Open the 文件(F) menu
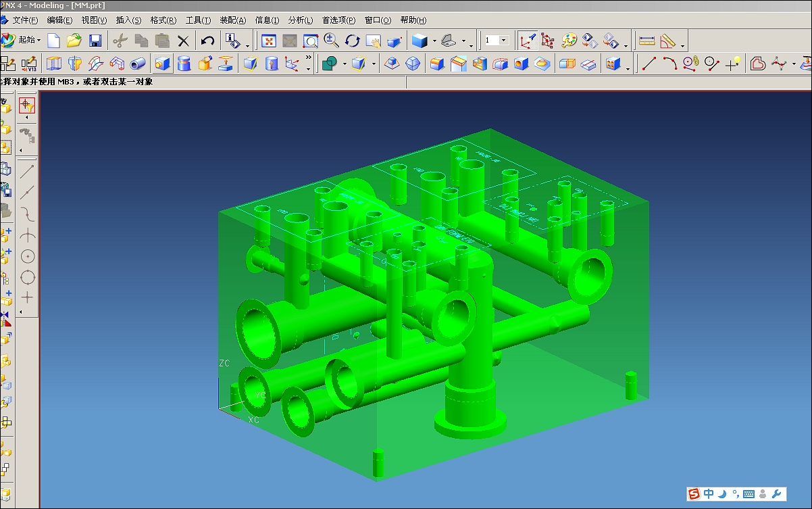The image size is (812, 509). [x=26, y=20]
